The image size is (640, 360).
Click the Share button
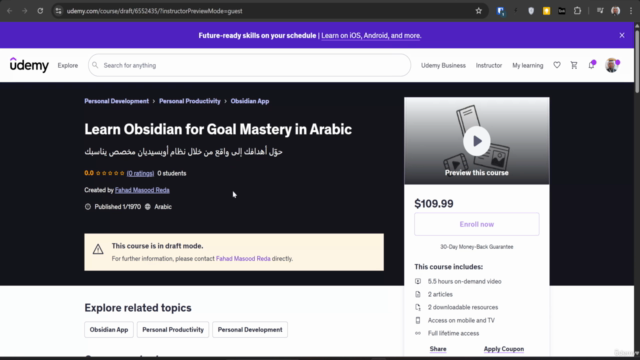point(438,349)
